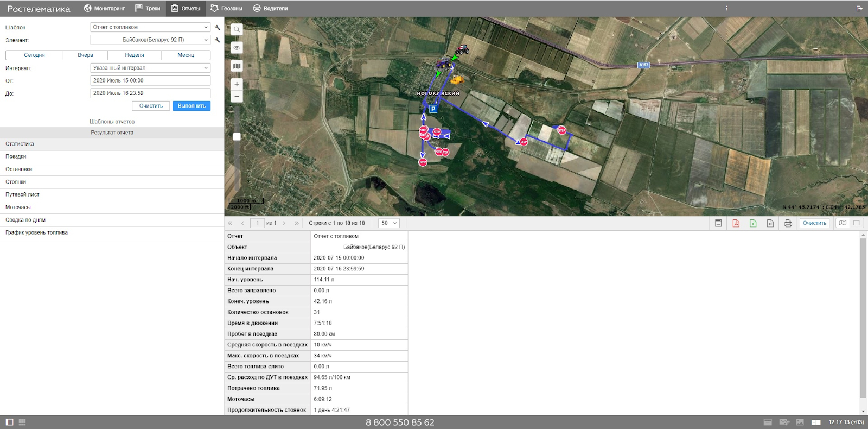
Task: Open the Шаблон template dropdown
Action: (150, 27)
